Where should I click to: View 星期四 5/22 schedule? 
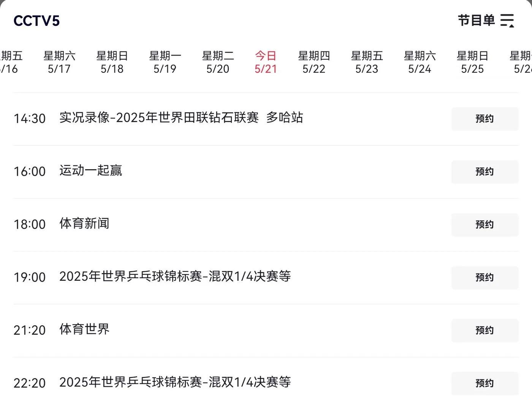[x=314, y=62]
